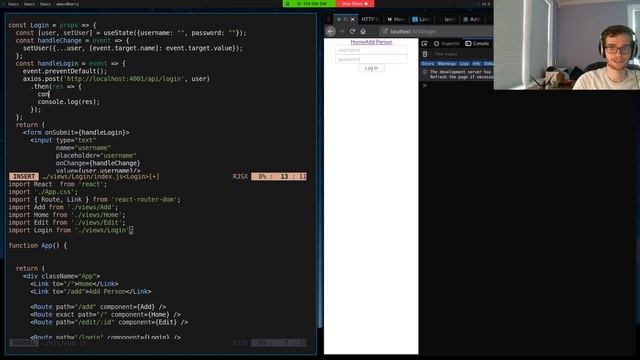Click the 'Route path="/edit/:id"' line
This screenshot has width=640, height=360.
pyautogui.click(x=109, y=322)
